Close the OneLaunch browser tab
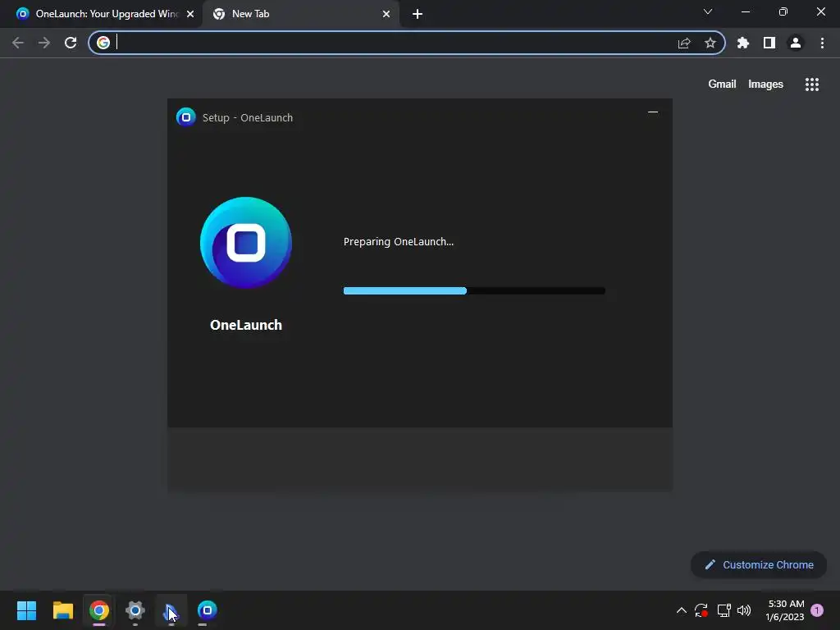 pyautogui.click(x=190, y=14)
